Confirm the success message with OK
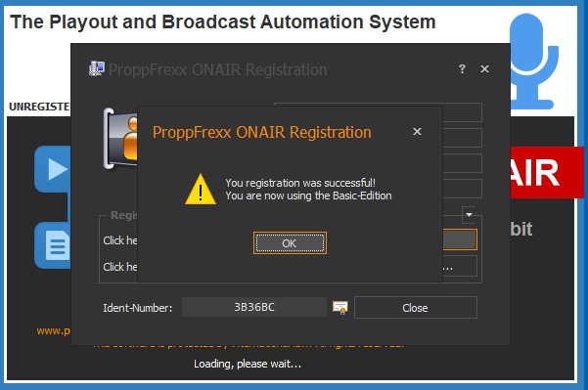 tap(290, 243)
